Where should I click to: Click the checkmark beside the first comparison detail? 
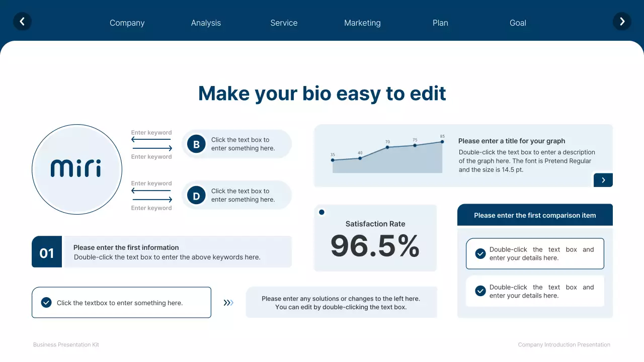coord(480,254)
